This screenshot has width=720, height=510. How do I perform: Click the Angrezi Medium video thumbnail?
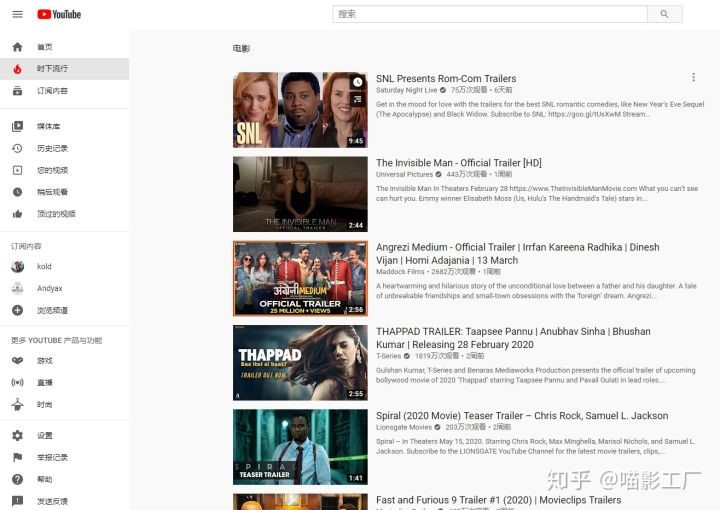300,278
